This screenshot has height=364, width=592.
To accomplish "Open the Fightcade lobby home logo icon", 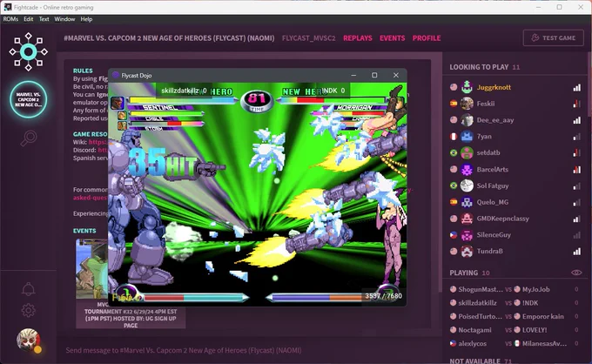I will click(29, 51).
